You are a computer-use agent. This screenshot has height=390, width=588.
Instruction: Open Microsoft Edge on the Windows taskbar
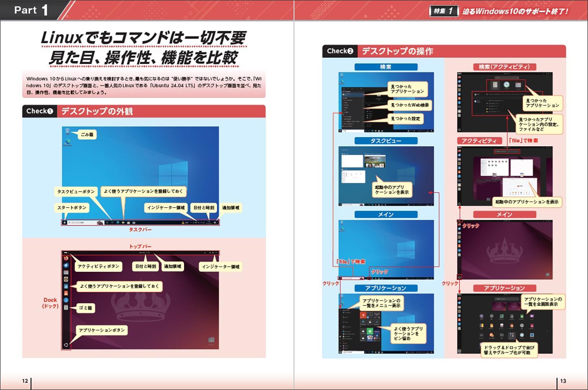[x=117, y=222]
